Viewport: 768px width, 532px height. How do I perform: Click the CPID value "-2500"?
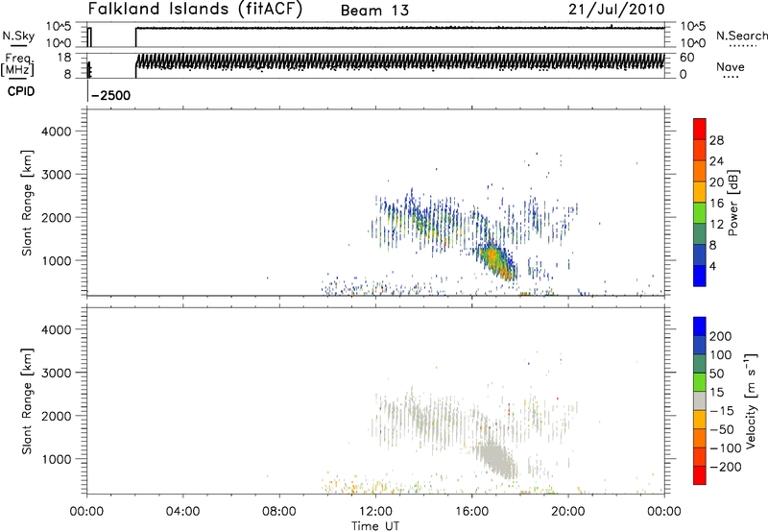pyautogui.click(x=111, y=95)
